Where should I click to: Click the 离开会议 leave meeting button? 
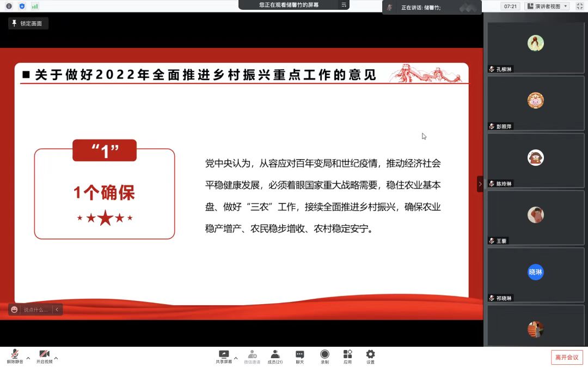567,357
